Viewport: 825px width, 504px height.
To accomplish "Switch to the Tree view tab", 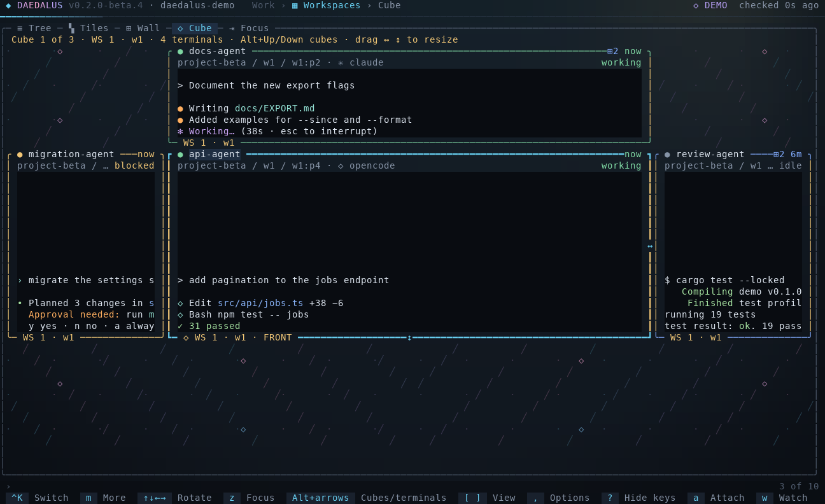I will pyautogui.click(x=34, y=28).
